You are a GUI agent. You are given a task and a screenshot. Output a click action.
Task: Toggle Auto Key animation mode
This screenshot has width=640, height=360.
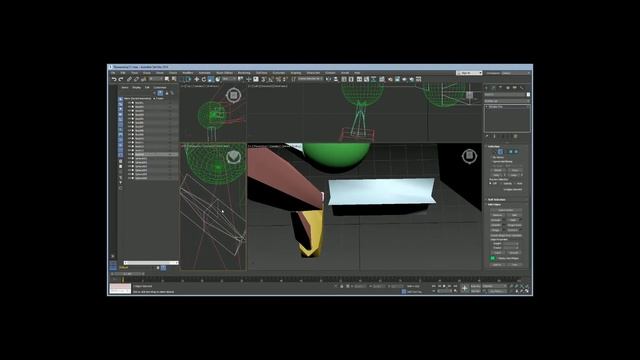click(476, 286)
